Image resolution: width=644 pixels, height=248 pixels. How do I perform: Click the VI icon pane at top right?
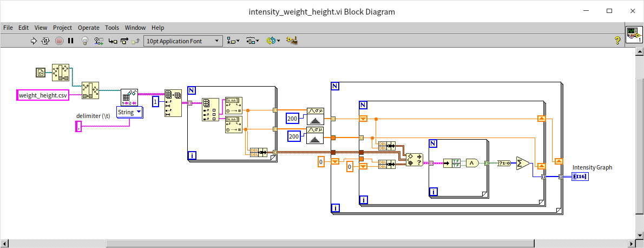click(x=633, y=34)
